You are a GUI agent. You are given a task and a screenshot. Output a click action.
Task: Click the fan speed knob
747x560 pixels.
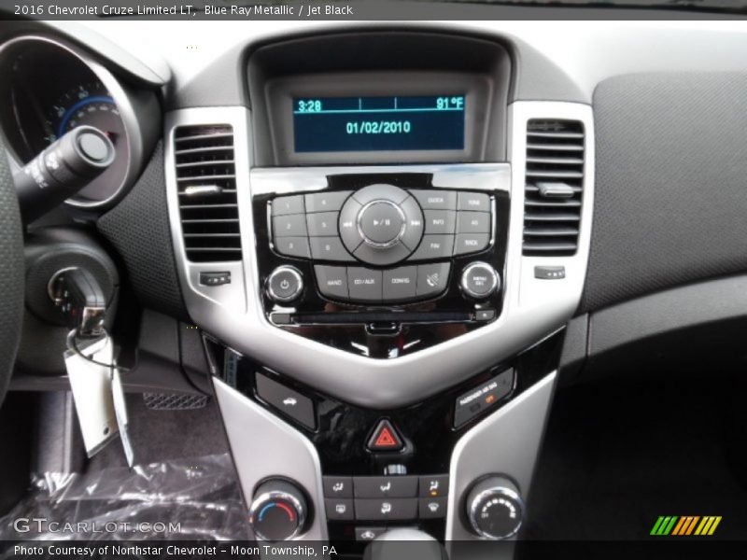tap(494, 508)
